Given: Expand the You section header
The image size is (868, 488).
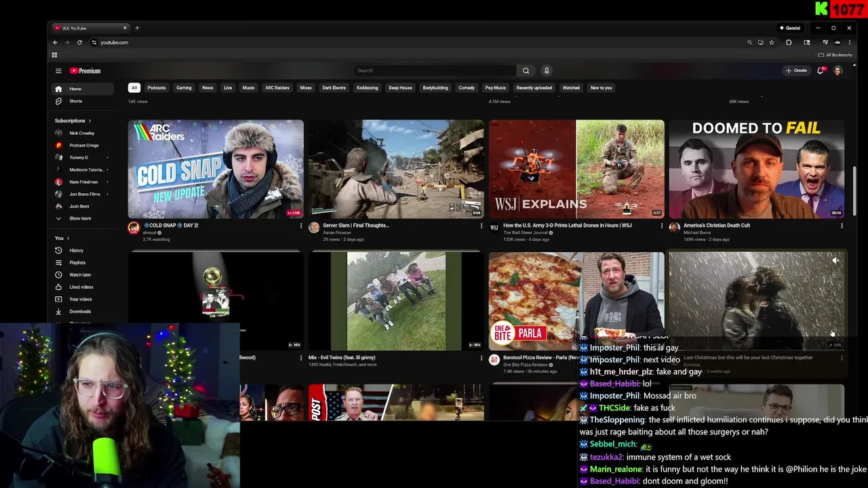Looking at the screenshot, I should coord(62,238).
